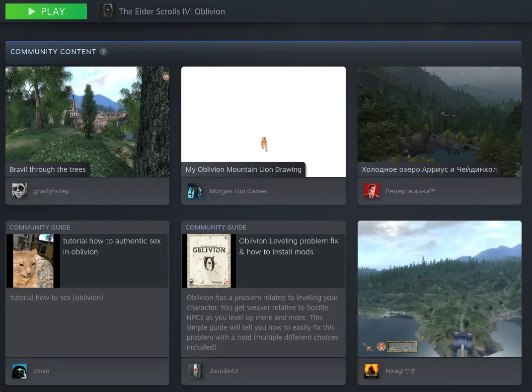Click the COMMUNITY GUIDE label above zman's guide
The image size is (532, 392).
click(x=40, y=228)
